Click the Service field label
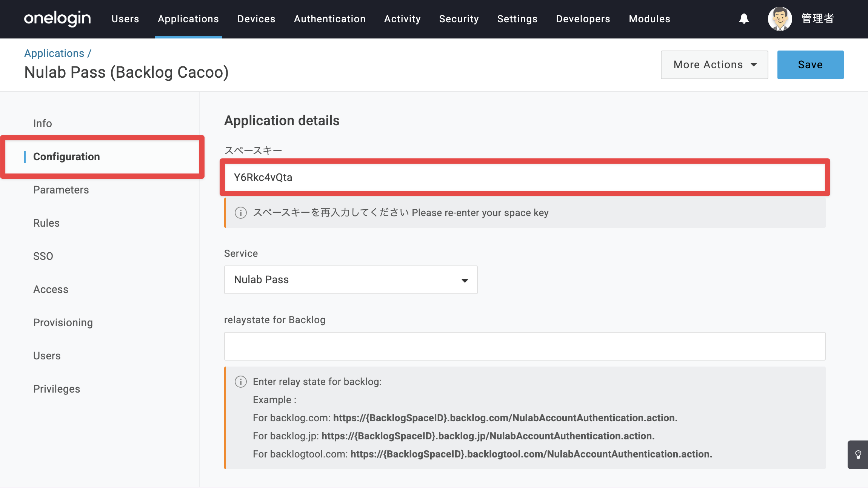 (x=241, y=253)
